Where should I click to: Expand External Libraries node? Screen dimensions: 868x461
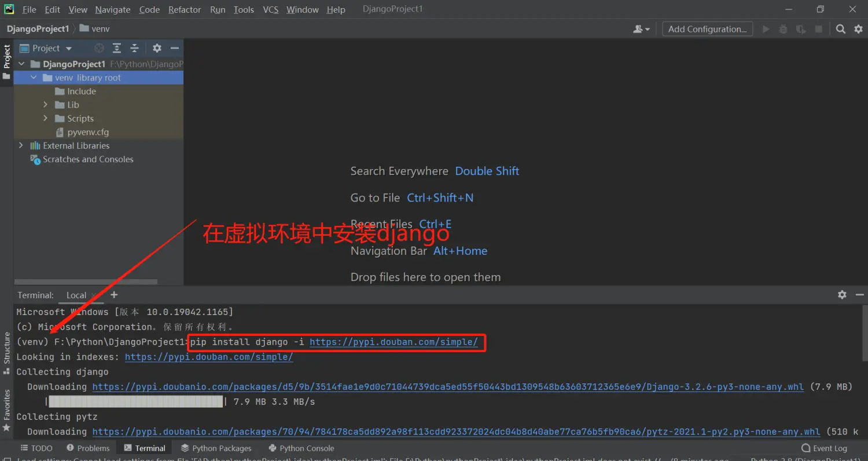coord(21,145)
